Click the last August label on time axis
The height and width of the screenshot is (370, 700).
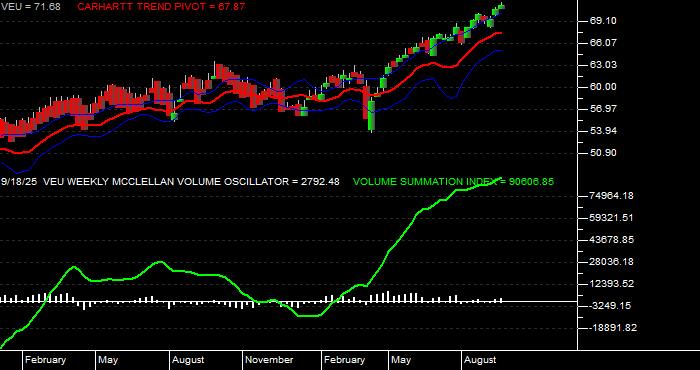480,360
